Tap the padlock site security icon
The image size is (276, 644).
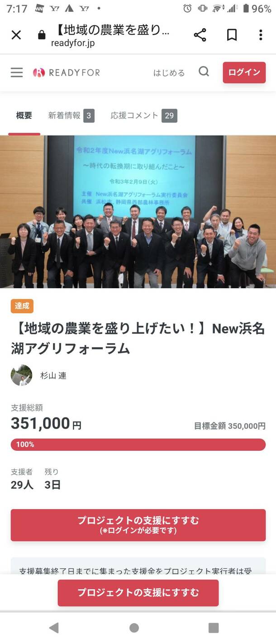42,35
